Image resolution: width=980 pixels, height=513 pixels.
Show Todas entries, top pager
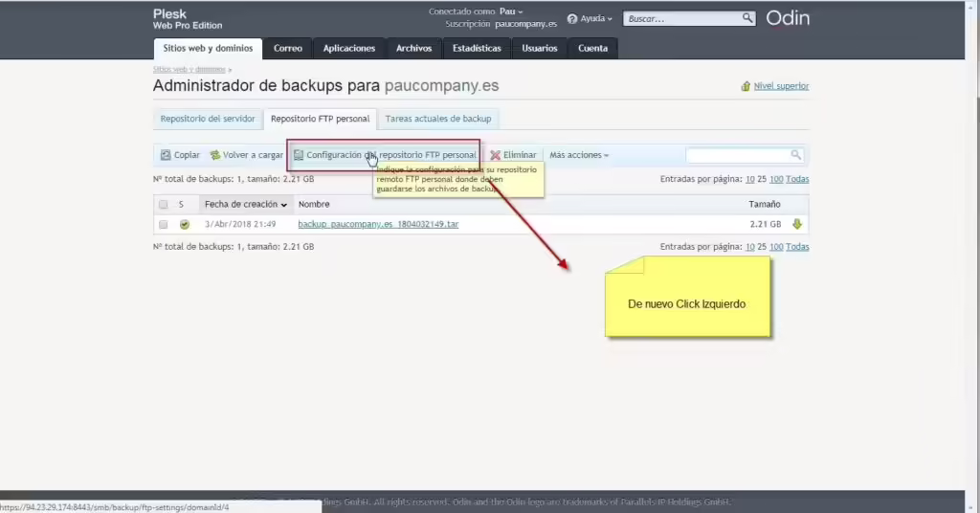pos(797,179)
